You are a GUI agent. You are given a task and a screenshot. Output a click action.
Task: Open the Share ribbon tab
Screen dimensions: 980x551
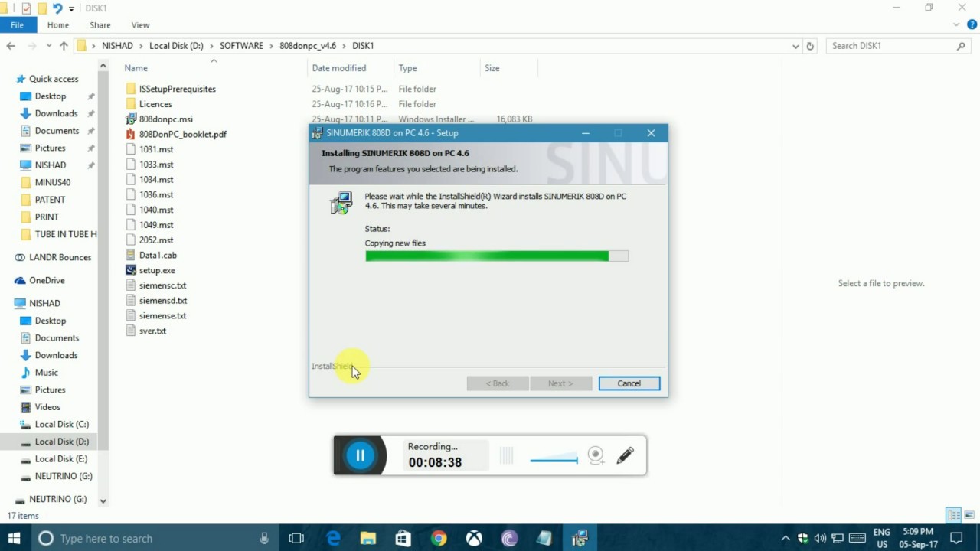tap(100, 24)
